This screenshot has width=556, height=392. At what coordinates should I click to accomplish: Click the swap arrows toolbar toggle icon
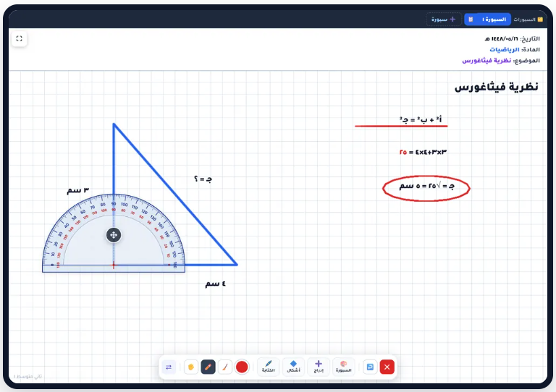point(169,367)
